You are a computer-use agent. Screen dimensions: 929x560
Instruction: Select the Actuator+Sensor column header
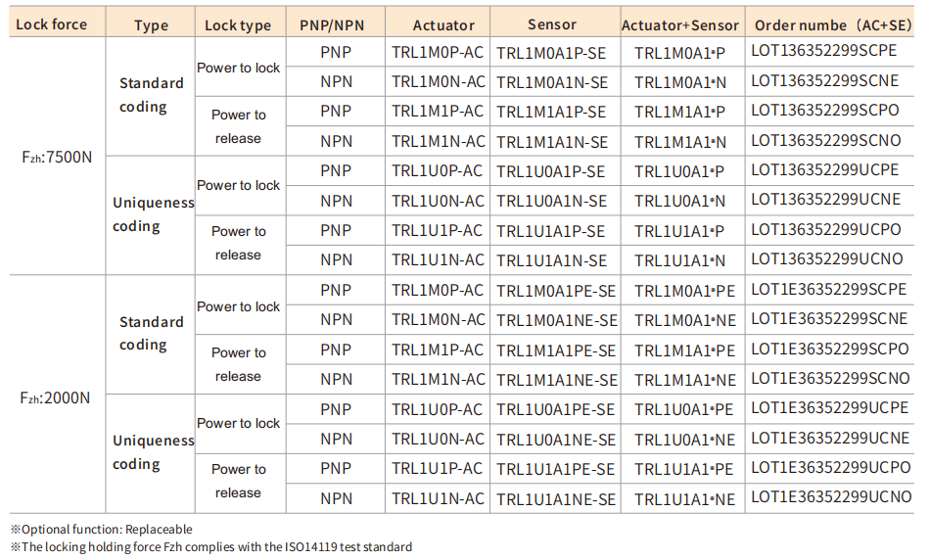click(x=680, y=25)
